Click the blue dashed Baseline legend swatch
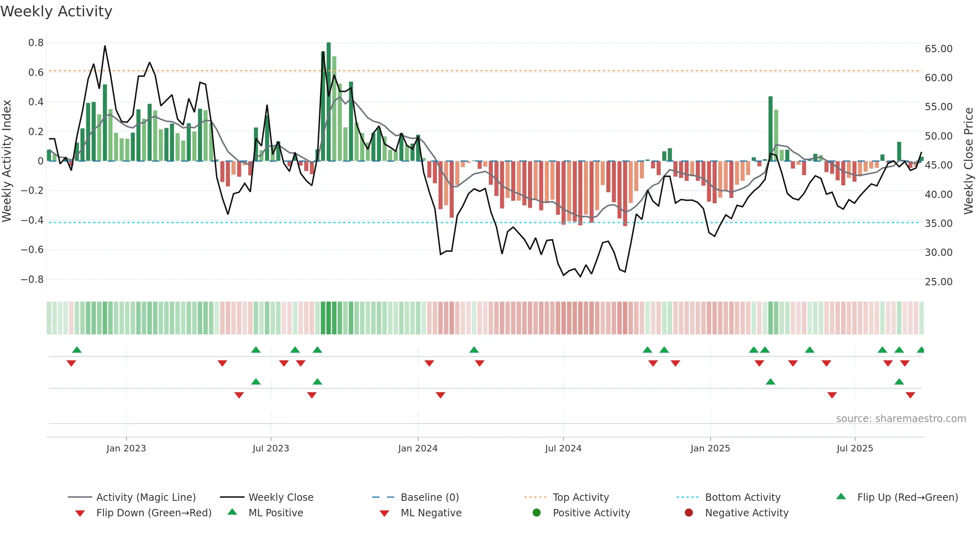Screen dimensions: 980x551 pyautogui.click(x=383, y=497)
